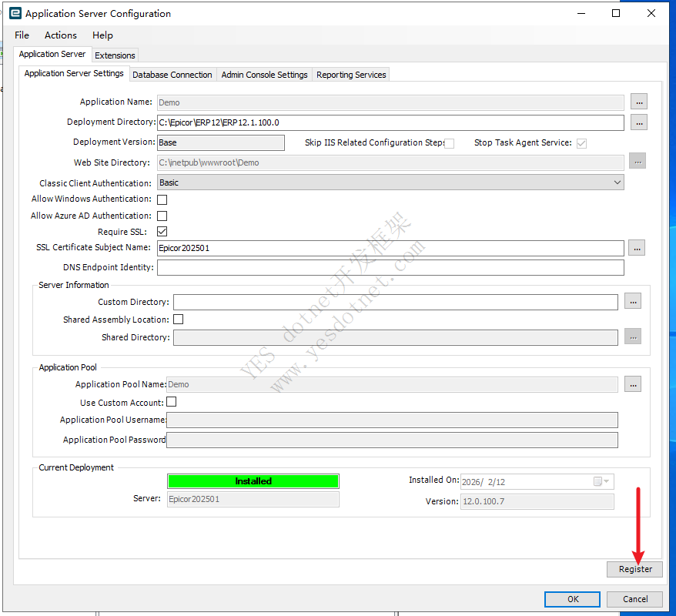676x616 pixels.
Task: Tick the Use Custom Account checkbox
Action: pos(172,402)
